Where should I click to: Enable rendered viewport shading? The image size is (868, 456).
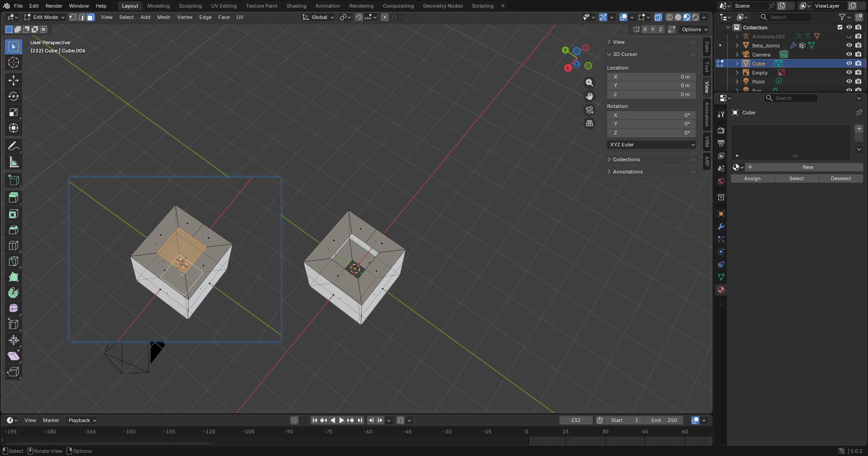tap(695, 17)
